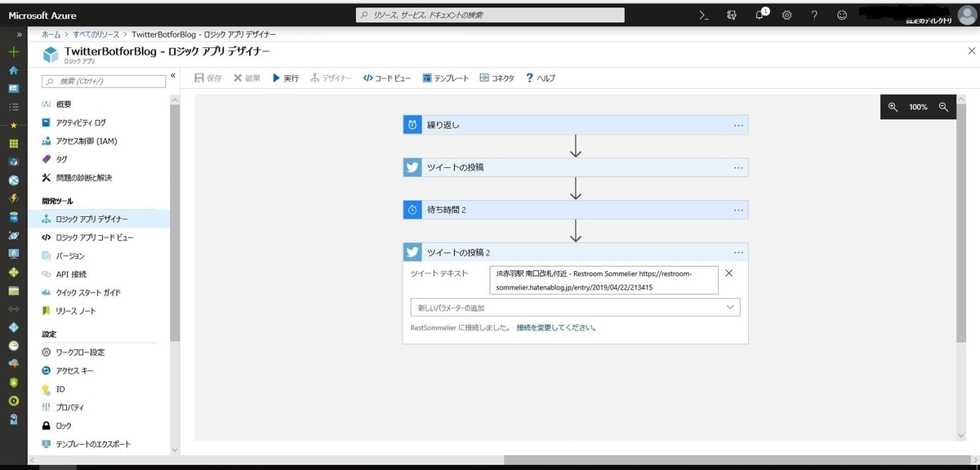This screenshot has height=470, width=980.
Task: Click the 接続を変更してください link
Action: click(x=556, y=328)
